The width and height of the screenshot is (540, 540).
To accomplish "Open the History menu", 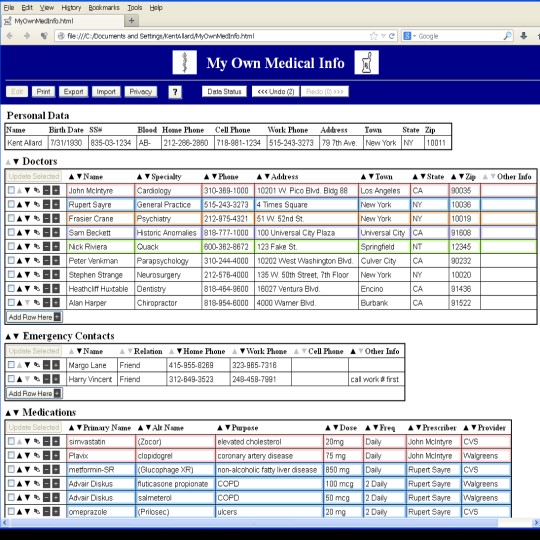I will point(71,8).
